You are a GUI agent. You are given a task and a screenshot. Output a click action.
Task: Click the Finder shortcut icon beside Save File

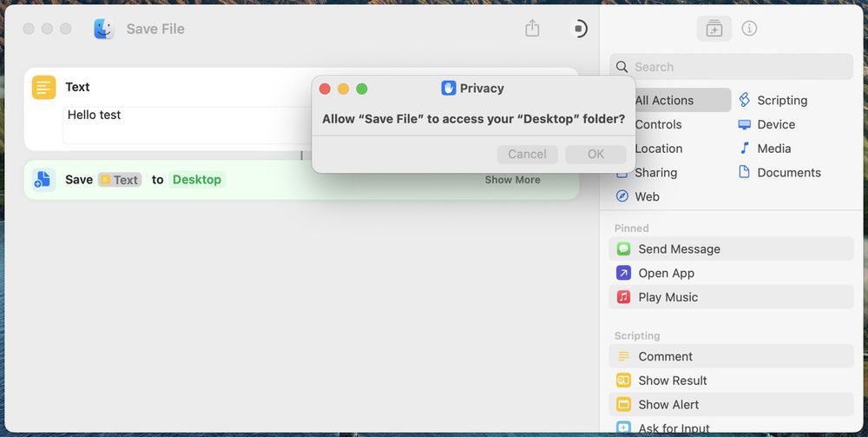104,29
